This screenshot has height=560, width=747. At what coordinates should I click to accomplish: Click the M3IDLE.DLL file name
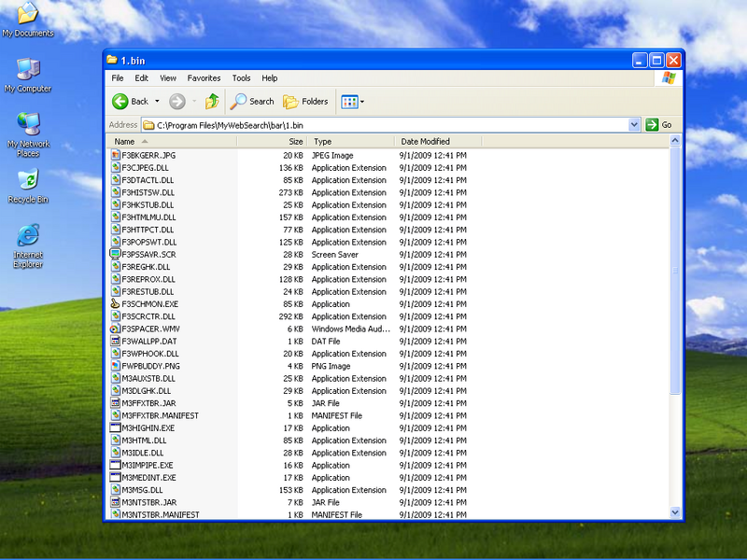[x=143, y=453]
